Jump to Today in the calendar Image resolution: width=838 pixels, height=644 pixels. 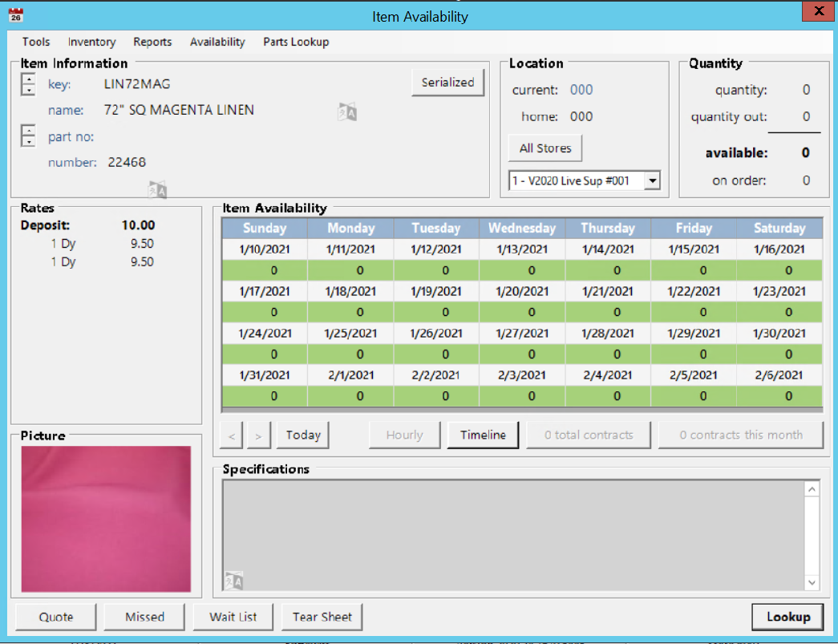[x=303, y=435]
